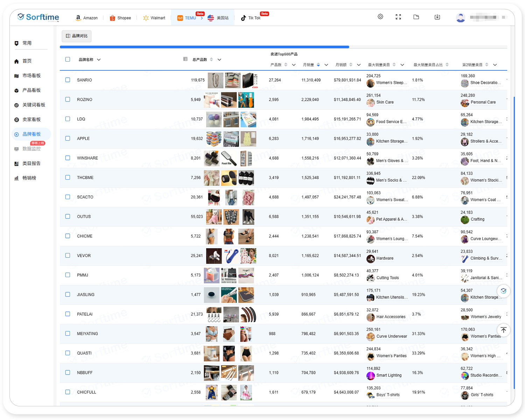Click the settings gear icon in header
525x420 pixels.
[x=380, y=17]
